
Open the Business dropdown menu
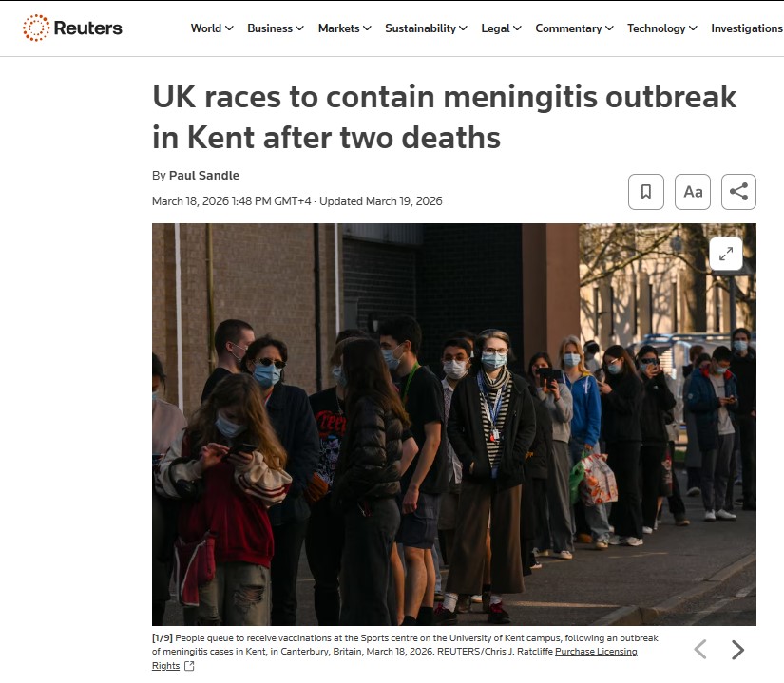276,28
